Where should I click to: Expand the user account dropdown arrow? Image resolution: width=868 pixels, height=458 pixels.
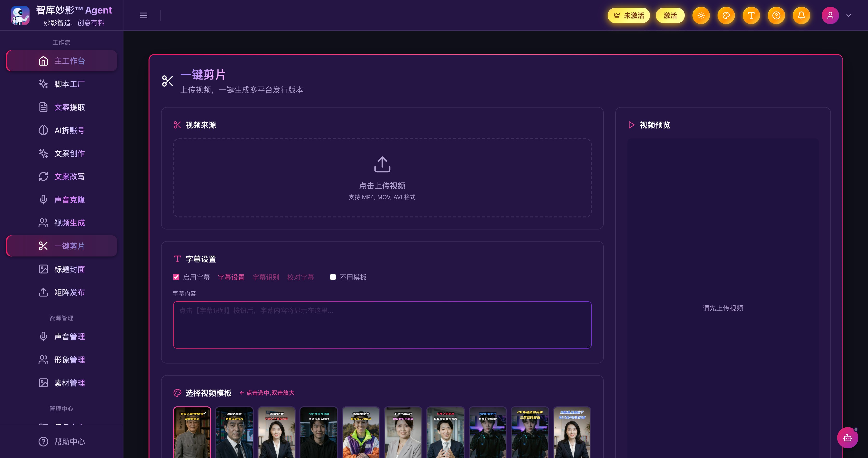(x=849, y=15)
